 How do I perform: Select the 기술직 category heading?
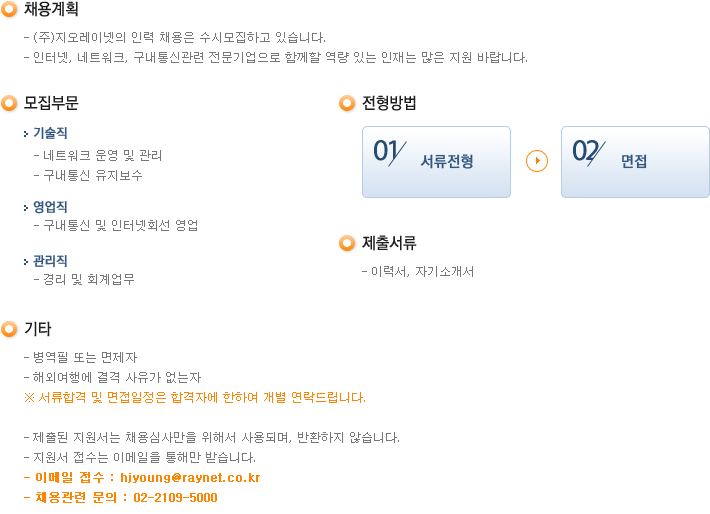coord(50,133)
